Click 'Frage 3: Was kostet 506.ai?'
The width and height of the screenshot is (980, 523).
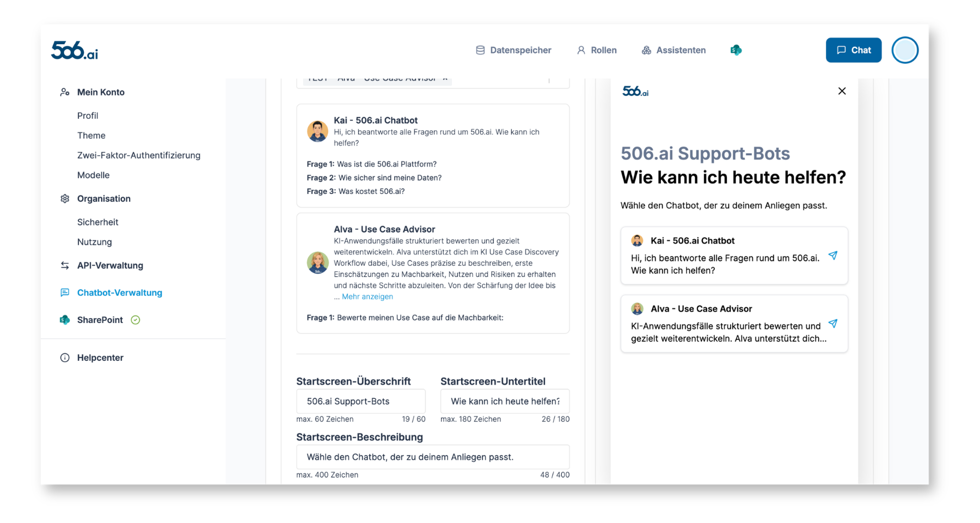click(356, 191)
